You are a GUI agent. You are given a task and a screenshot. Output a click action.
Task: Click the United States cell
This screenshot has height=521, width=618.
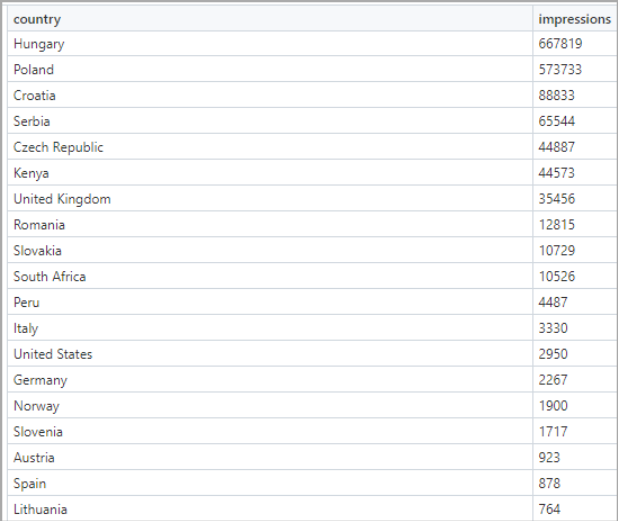(53, 354)
